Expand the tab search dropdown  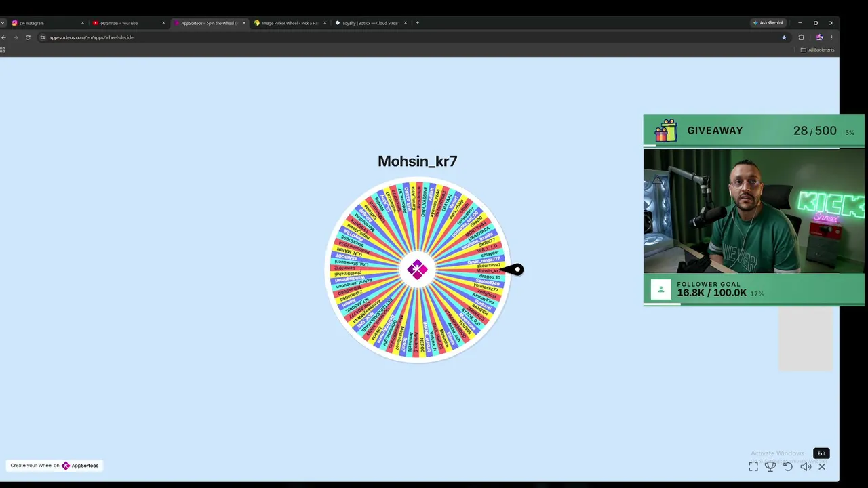(3, 23)
